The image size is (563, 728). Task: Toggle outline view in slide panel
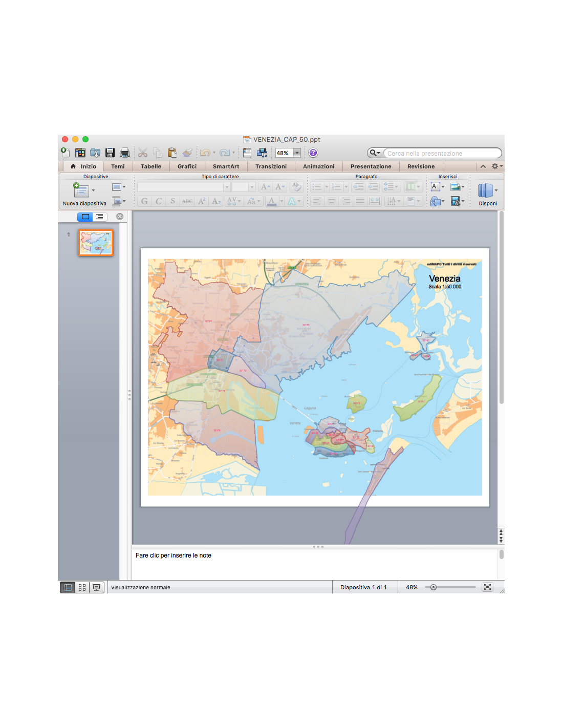click(x=100, y=217)
